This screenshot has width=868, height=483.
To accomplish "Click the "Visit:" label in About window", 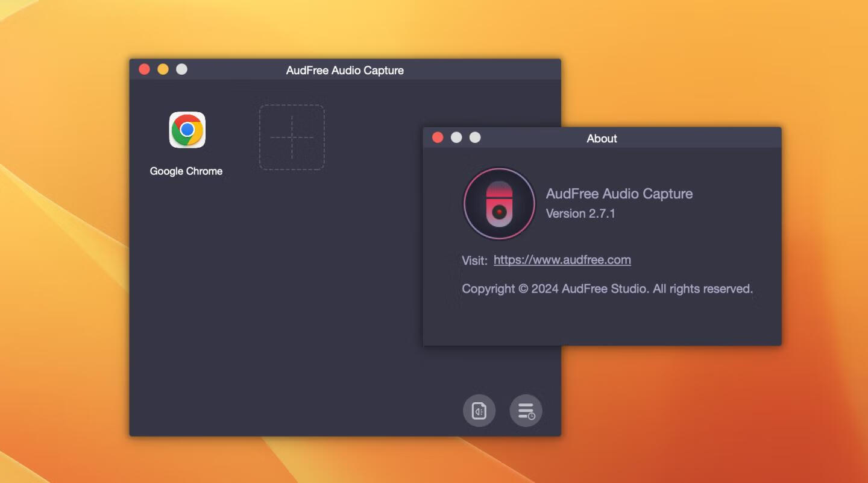I will point(474,260).
